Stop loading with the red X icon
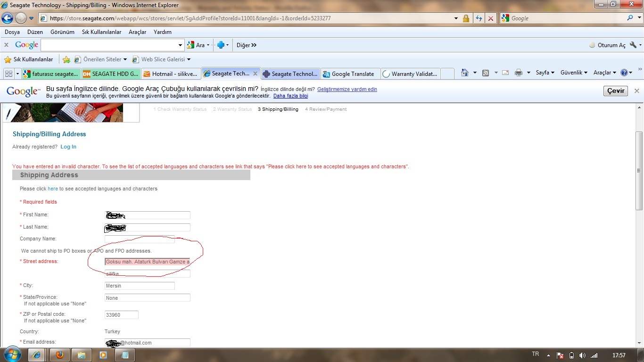The height and width of the screenshot is (362, 644). click(x=491, y=18)
